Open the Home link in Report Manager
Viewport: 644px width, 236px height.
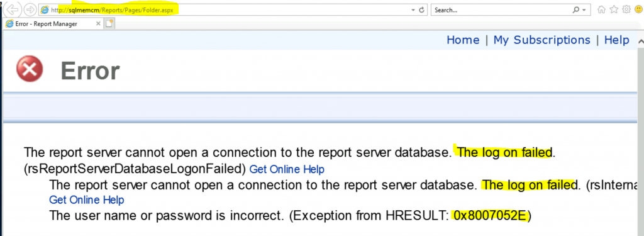(463, 40)
